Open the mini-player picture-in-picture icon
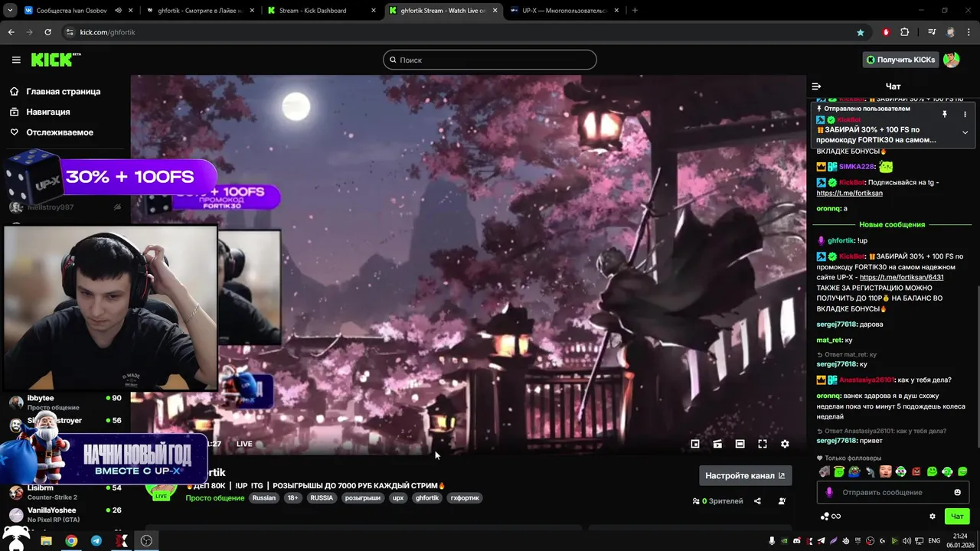Image resolution: width=980 pixels, height=551 pixels. point(695,444)
